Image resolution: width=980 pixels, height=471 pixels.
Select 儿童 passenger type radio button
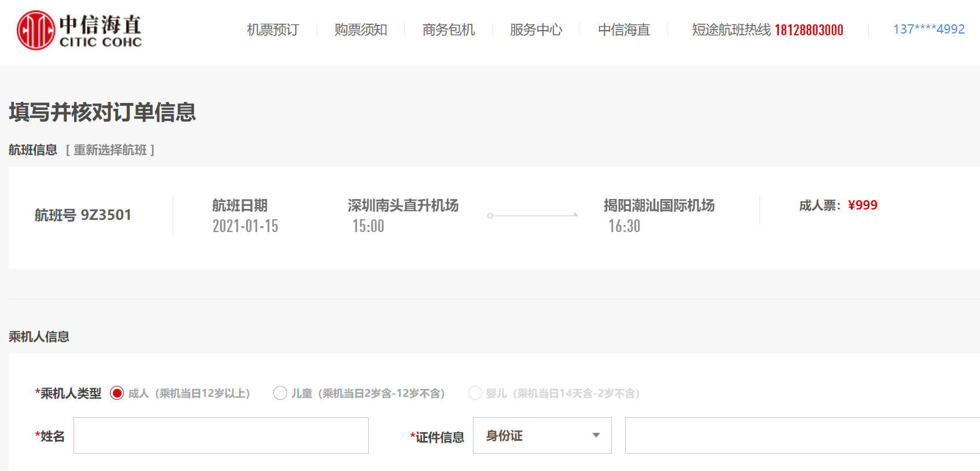280,393
